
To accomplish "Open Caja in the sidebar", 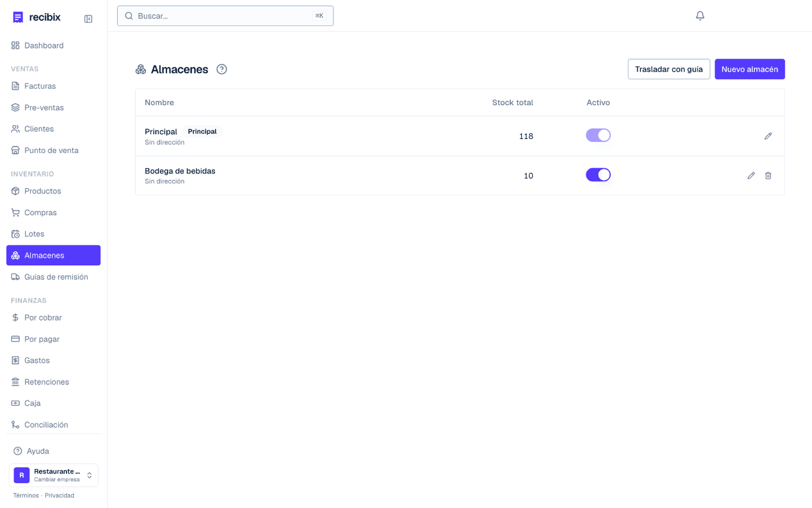I will (54, 403).
